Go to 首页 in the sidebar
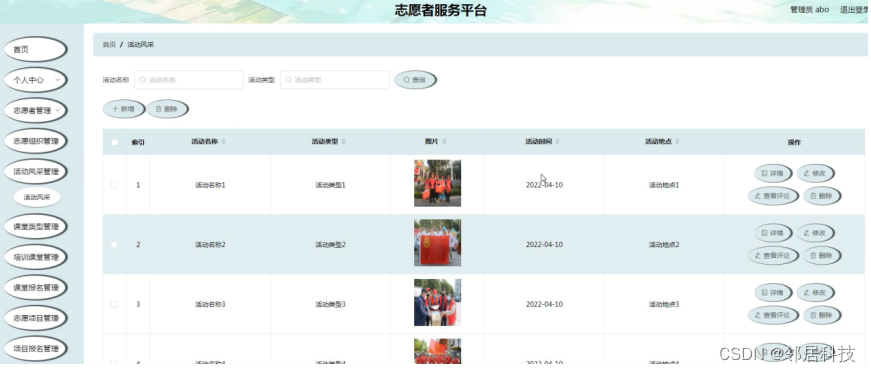 [36, 49]
